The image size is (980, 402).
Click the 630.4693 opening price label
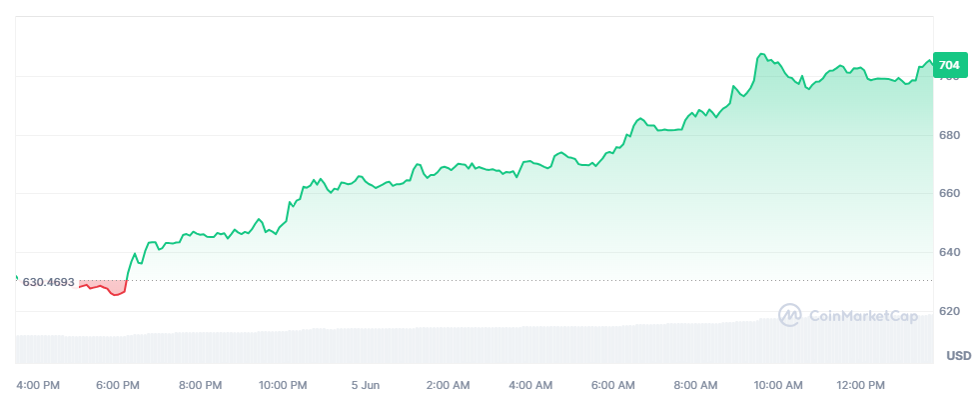coord(48,282)
